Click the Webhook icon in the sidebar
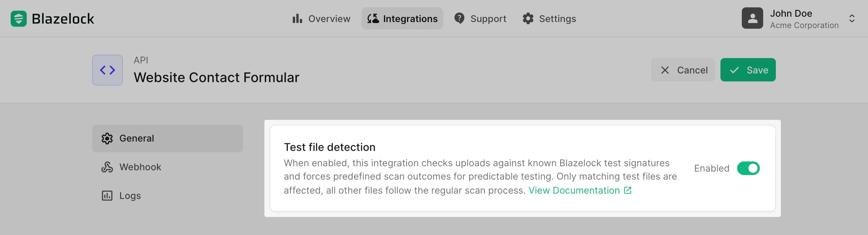 [107, 167]
